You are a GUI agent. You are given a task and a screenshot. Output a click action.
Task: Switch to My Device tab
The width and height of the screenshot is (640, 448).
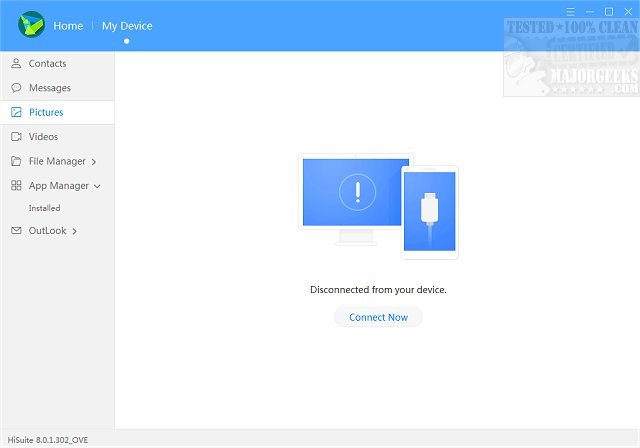pos(127,26)
